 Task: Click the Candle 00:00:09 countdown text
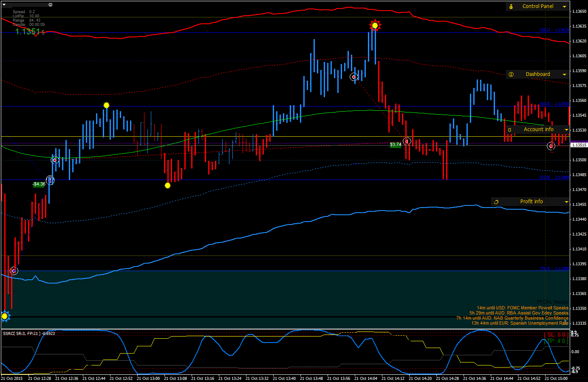(28, 25)
